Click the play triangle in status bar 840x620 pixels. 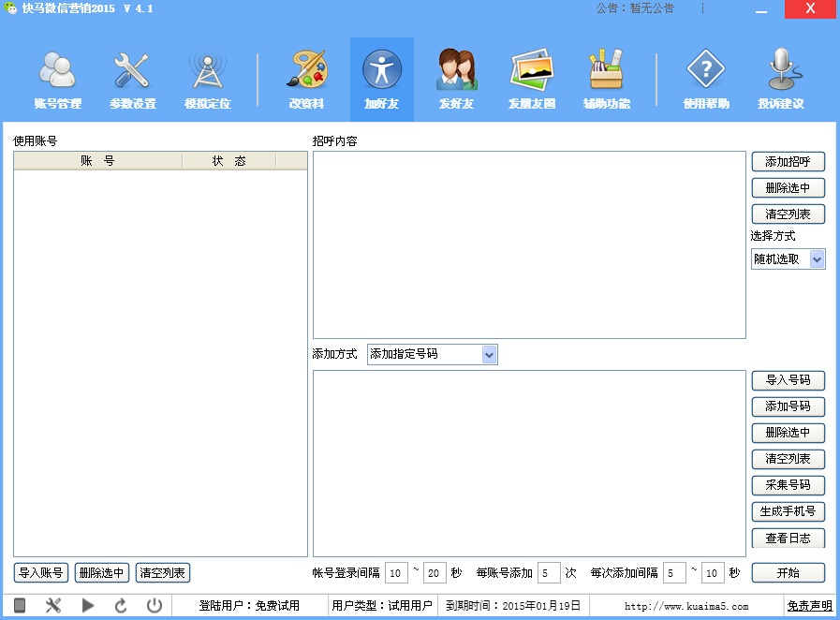88,606
